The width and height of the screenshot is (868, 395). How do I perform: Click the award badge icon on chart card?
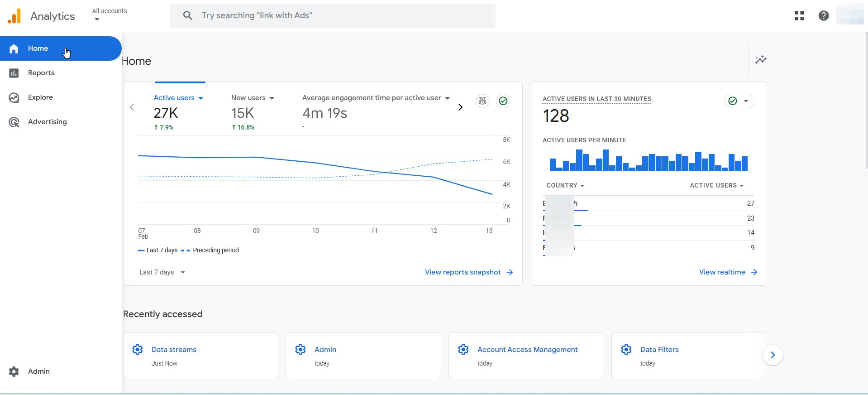point(483,101)
